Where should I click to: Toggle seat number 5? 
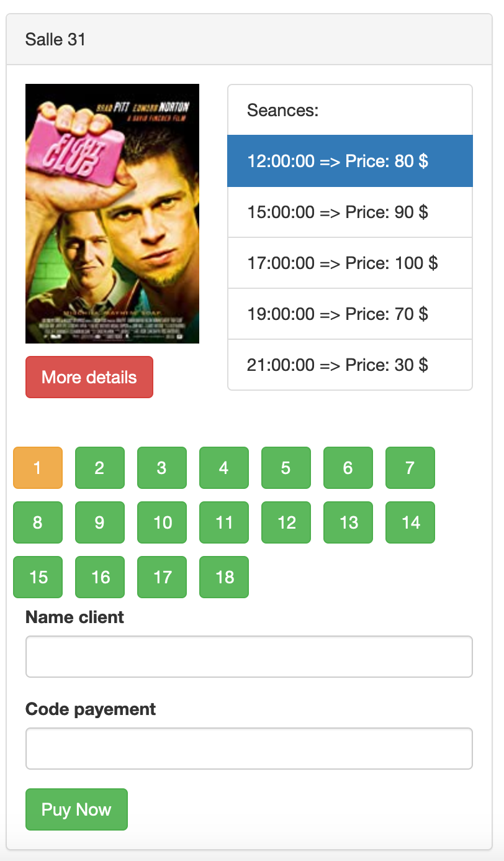point(286,468)
